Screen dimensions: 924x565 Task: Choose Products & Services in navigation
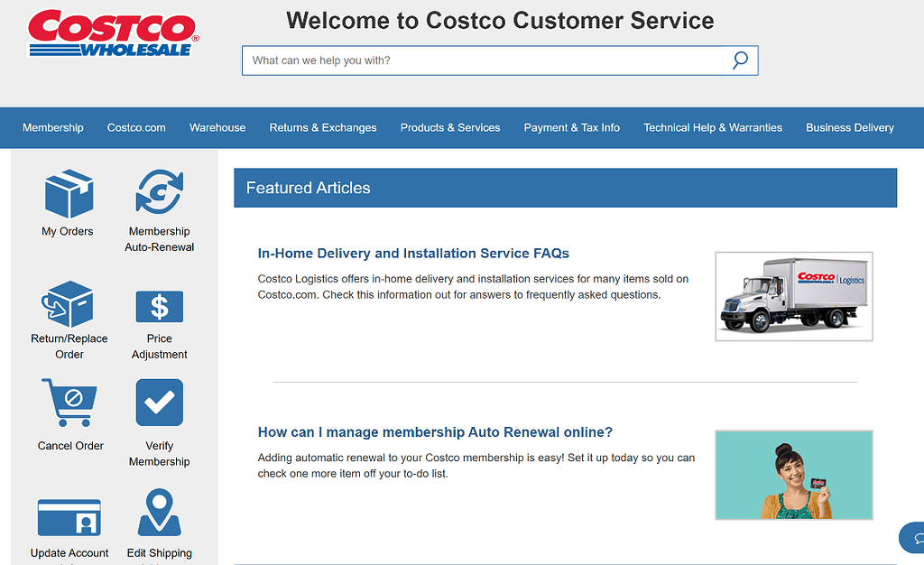click(x=450, y=128)
